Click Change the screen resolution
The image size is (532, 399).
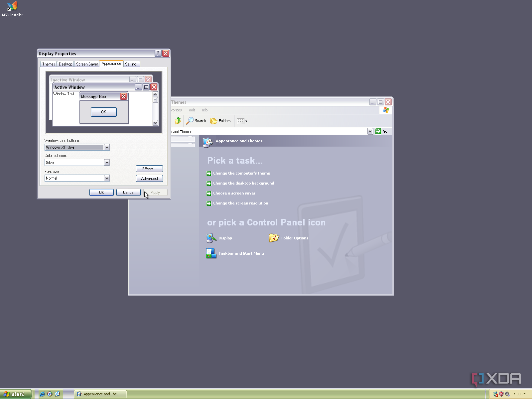(240, 203)
